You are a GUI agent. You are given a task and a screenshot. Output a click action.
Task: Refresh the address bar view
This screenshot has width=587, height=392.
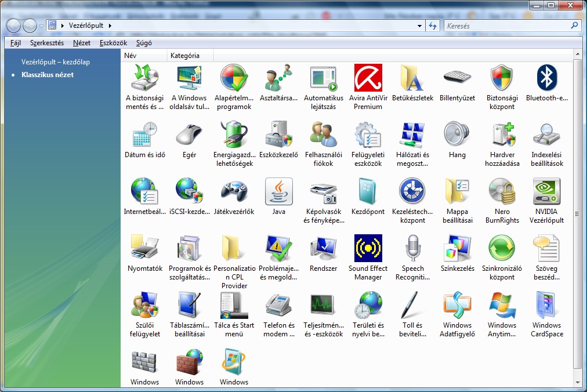[x=433, y=26]
